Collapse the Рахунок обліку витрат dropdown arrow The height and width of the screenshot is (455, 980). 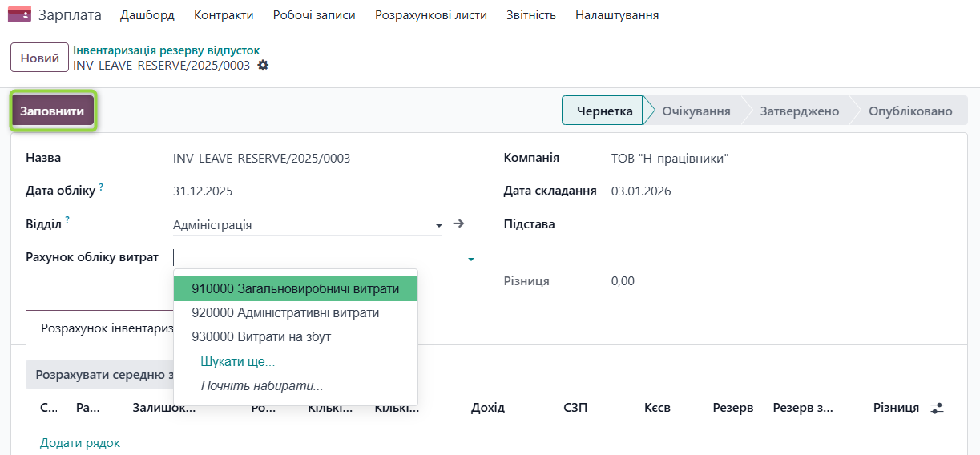point(471,259)
